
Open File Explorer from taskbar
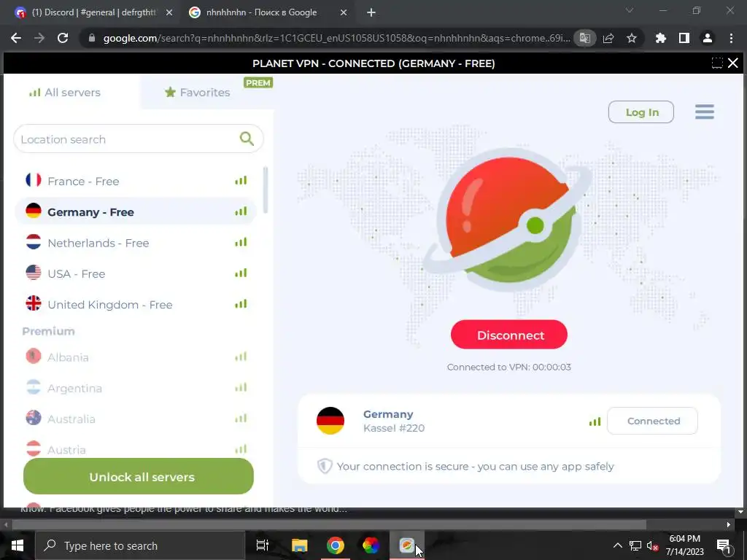click(300, 545)
